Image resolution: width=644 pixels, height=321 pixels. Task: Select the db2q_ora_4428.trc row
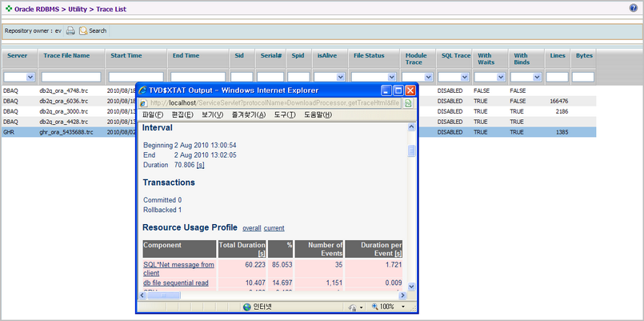coord(298,122)
